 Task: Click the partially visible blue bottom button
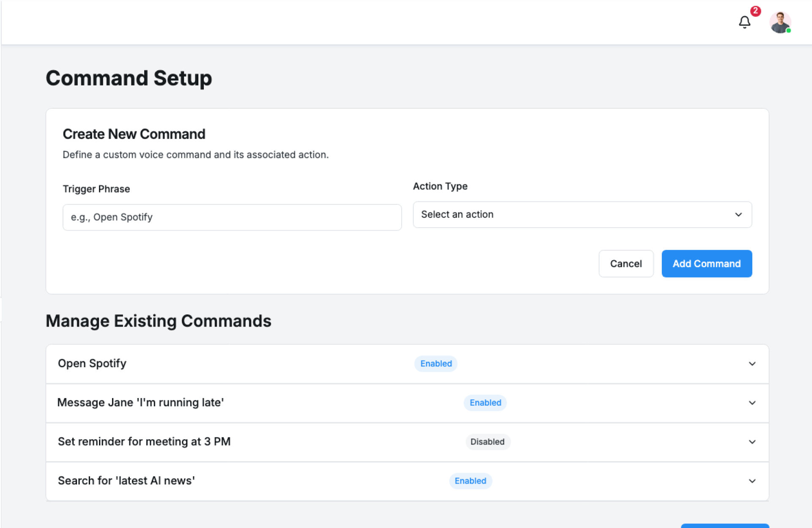[x=724, y=526]
